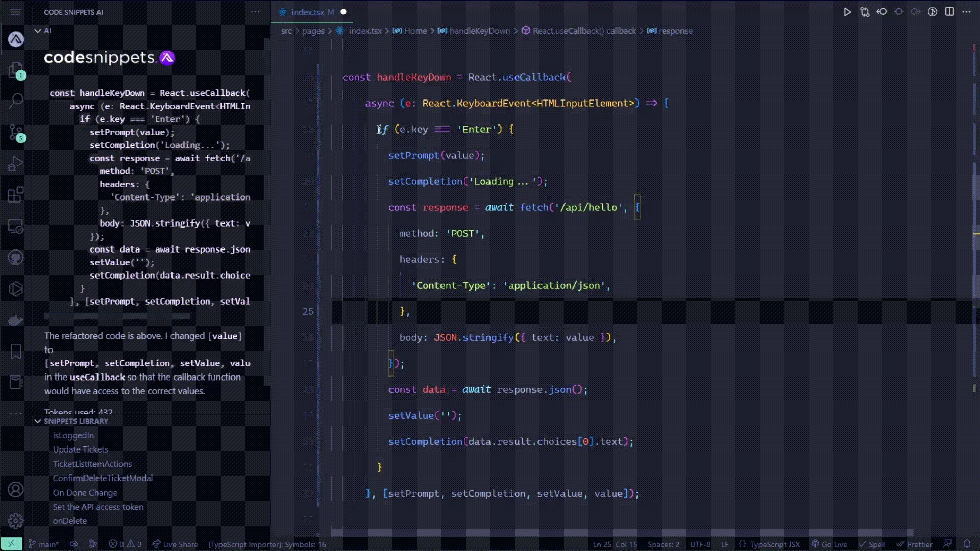Viewport: 980px width, 551px height.
Task: Open the isLoggedIn snippet
Action: pos(73,435)
